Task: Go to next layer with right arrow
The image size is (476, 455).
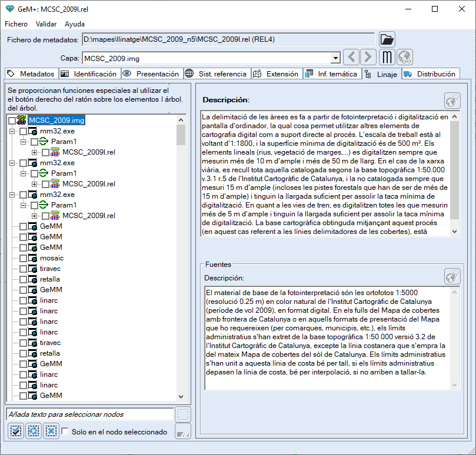Action: [368, 57]
